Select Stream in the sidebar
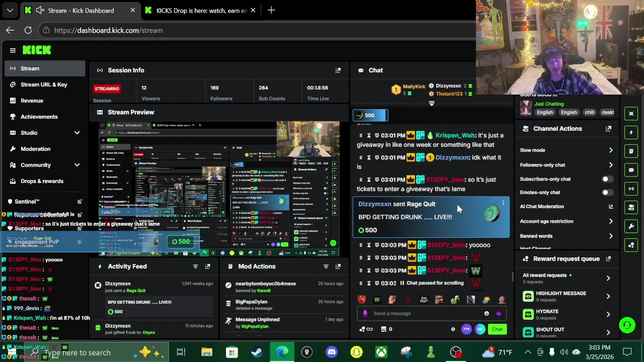The height and width of the screenshot is (362, 644). (x=45, y=68)
